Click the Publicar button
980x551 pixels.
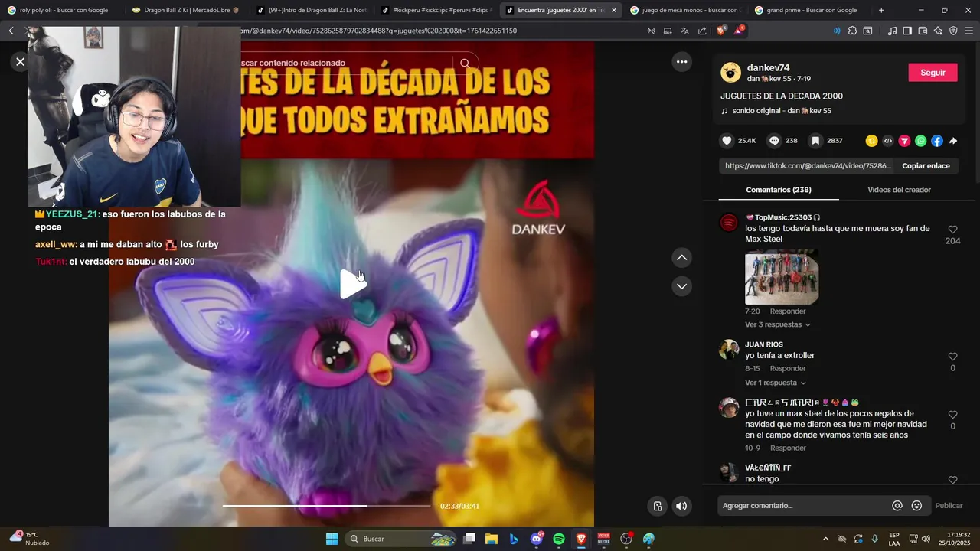tap(949, 506)
